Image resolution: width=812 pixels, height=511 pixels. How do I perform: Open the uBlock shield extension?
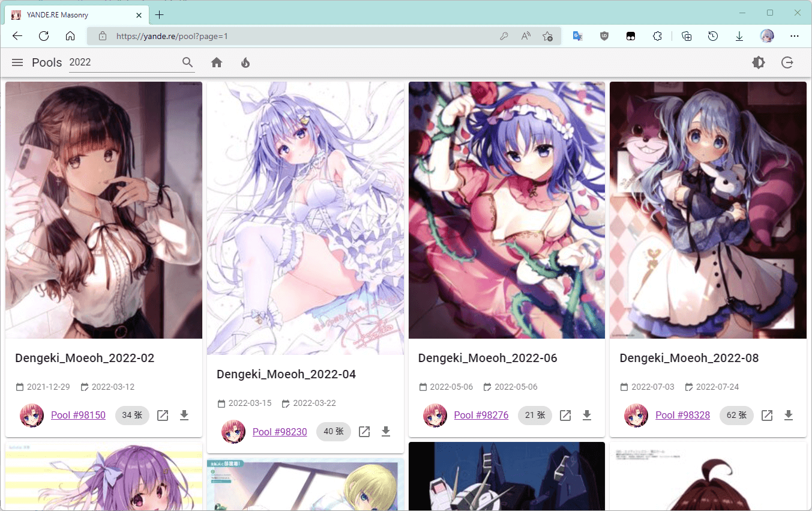(x=604, y=36)
